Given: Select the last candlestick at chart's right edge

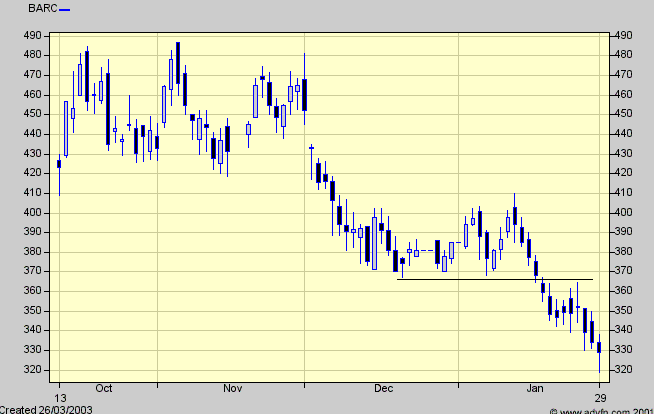Looking at the screenshot, I should [x=600, y=348].
